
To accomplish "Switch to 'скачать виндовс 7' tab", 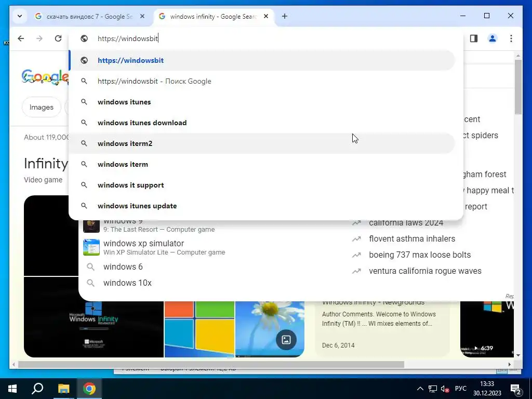I will [x=90, y=16].
